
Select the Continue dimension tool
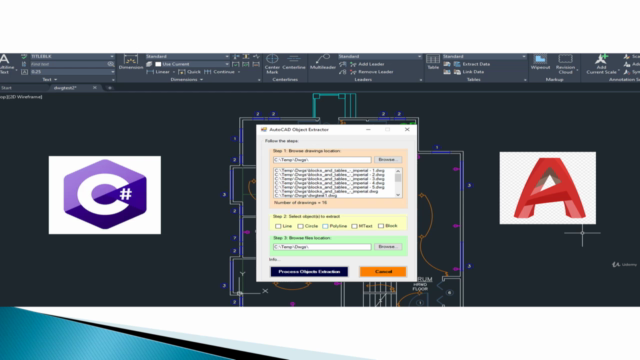tap(220, 72)
